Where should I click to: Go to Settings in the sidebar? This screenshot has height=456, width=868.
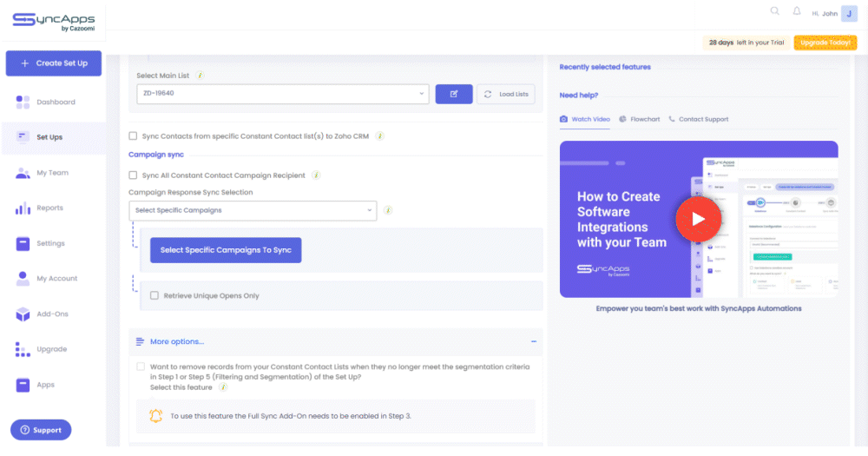[51, 243]
